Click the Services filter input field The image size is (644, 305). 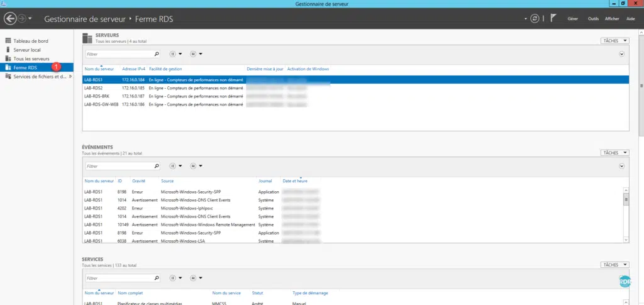[x=119, y=278]
